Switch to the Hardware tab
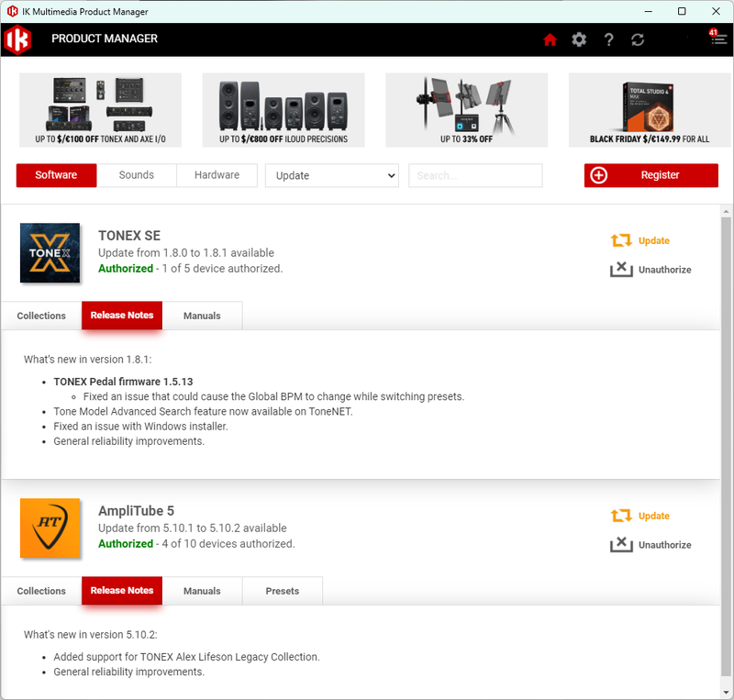This screenshot has width=734, height=700. click(217, 175)
